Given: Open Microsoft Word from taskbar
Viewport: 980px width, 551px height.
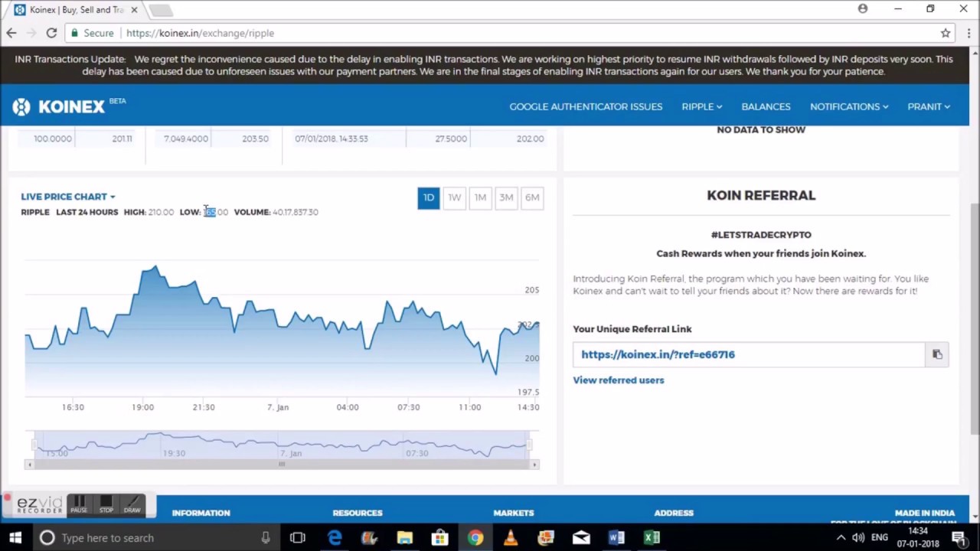Looking at the screenshot, I should point(616,538).
